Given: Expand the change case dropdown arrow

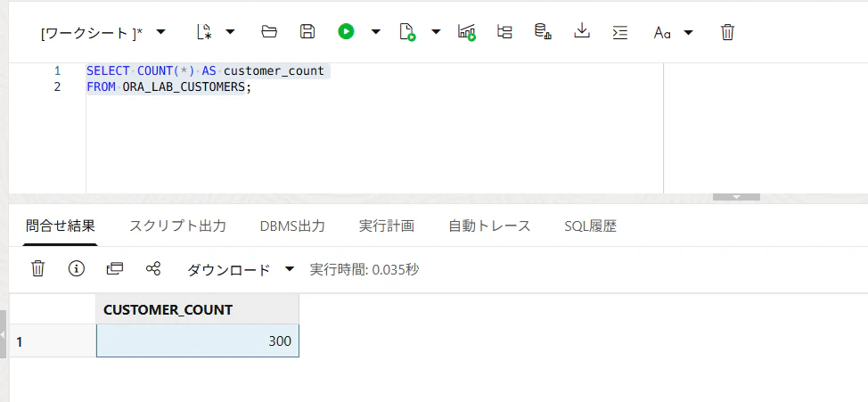Looking at the screenshot, I should point(689,32).
